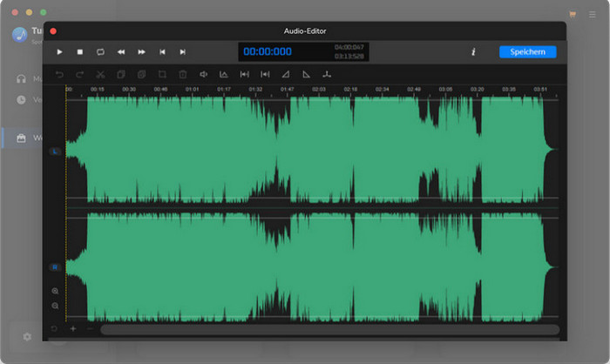Click the 03:20 timeline ruler mark
Screen dimensions: 610x364
477,89
